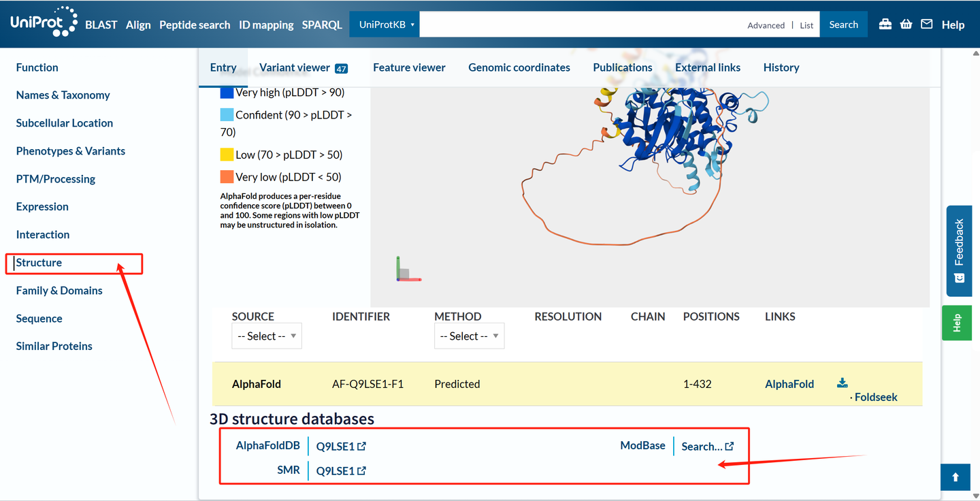The image size is (980, 501).
Task: Click the XYZ axes gizmo in viewer
Action: coord(408,269)
